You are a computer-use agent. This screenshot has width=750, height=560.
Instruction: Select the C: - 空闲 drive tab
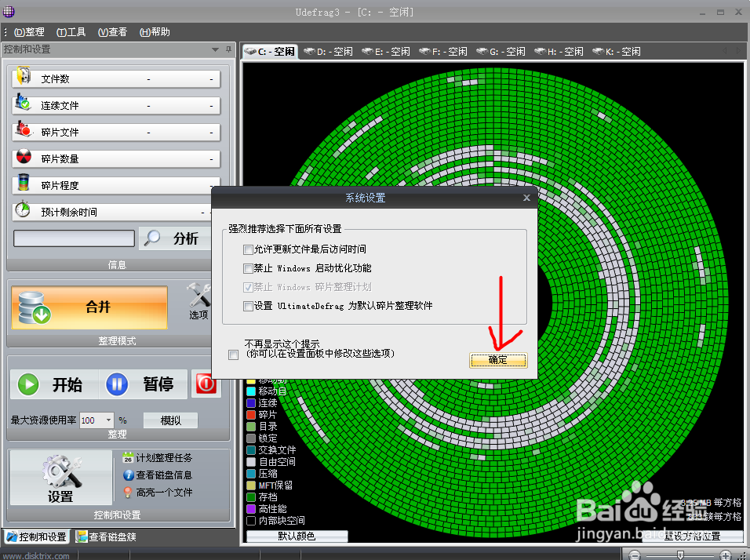point(270,52)
